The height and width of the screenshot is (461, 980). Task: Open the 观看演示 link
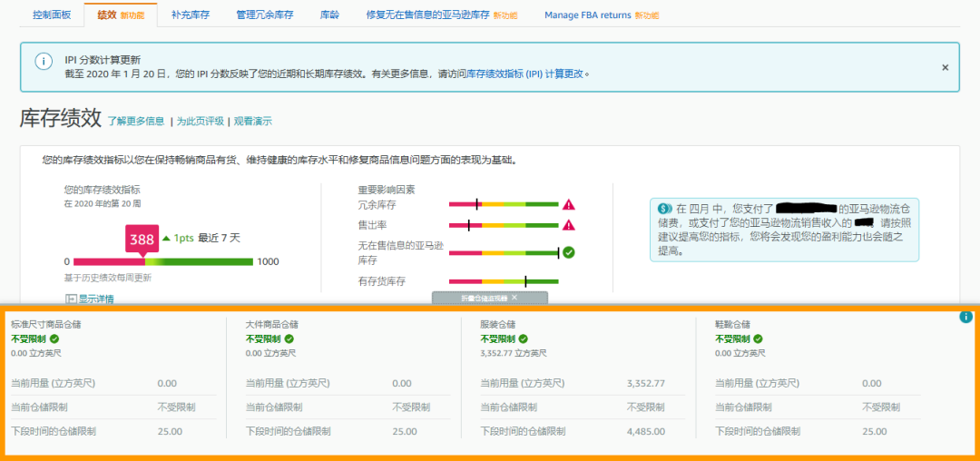click(x=252, y=122)
